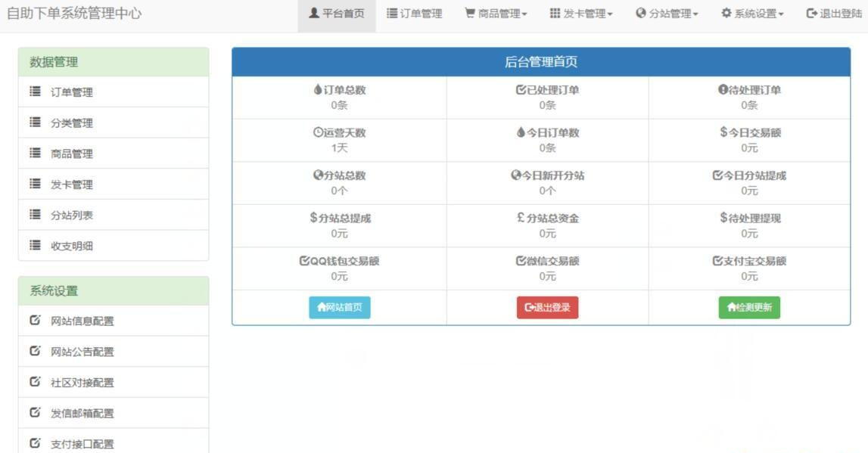Image resolution: width=868 pixels, height=453 pixels.
Task: Click the shopping cart icon beside 商品管理
Action: pyautogui.click(x=470, y=13)
